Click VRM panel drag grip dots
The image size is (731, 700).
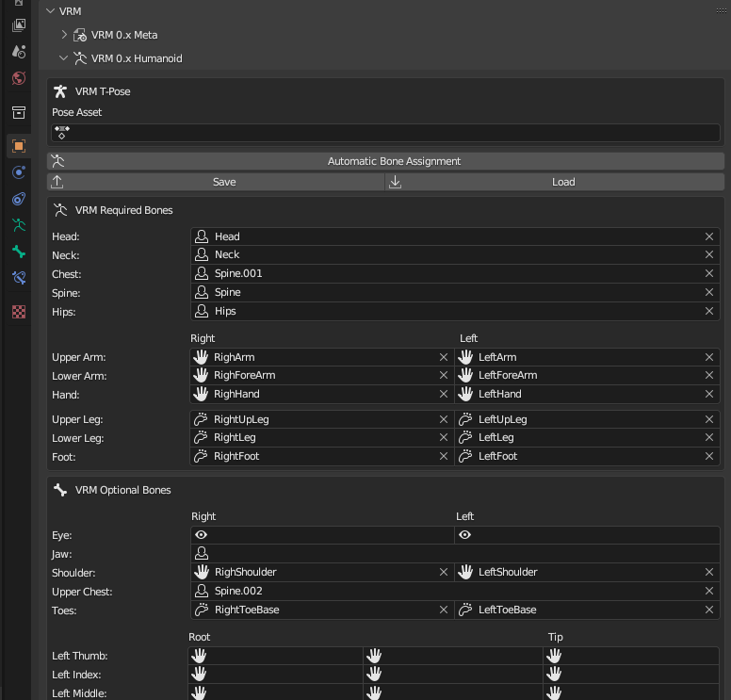tap(721, 10)
